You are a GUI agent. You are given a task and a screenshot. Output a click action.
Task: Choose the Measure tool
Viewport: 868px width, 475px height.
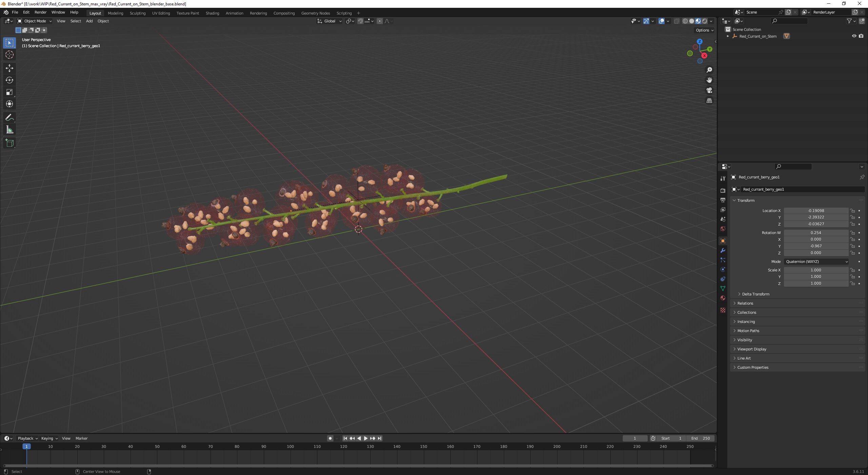[x=9, y=130]
